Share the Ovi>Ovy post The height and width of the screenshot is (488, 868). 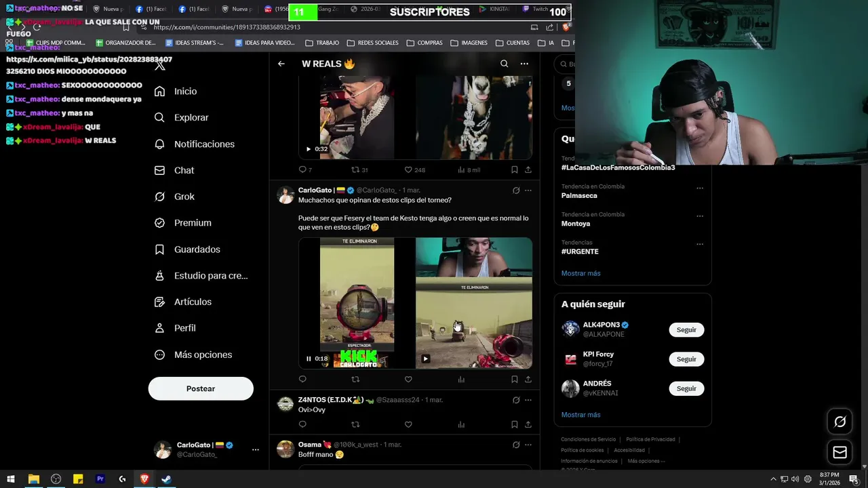[x=528, y=424]
